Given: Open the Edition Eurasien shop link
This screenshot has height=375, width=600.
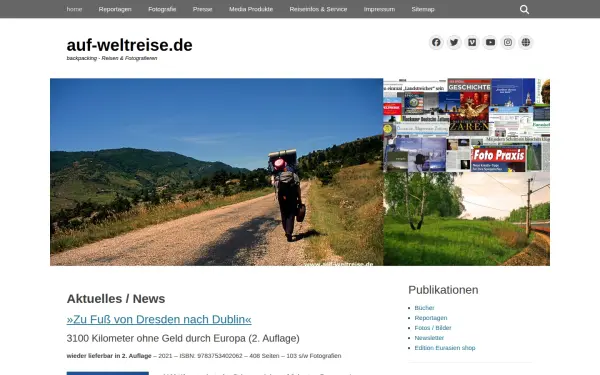Looking at the screenshot, I should 445,347.
